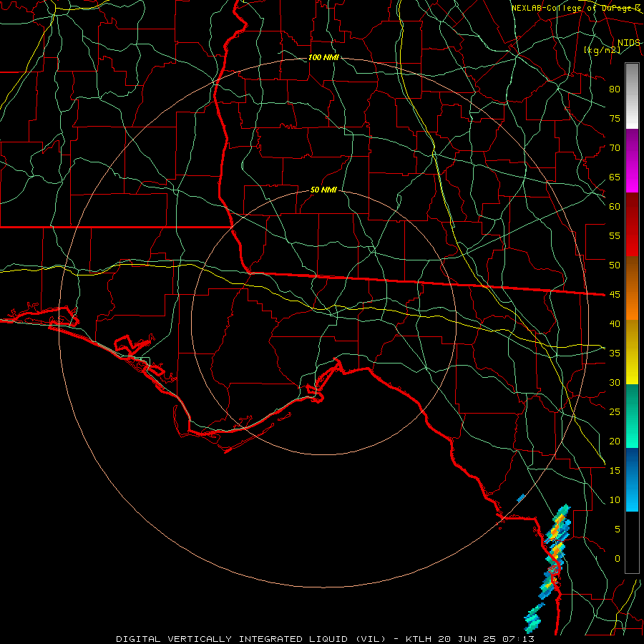Pick the purple-magenta segment of the color bar

coord(632,160)
